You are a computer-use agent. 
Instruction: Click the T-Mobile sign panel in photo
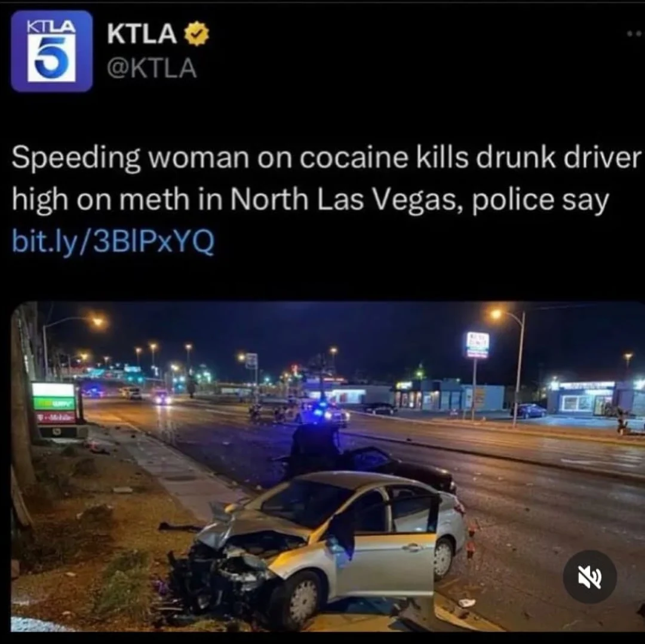pyautogui.click(x=57, y=418)
